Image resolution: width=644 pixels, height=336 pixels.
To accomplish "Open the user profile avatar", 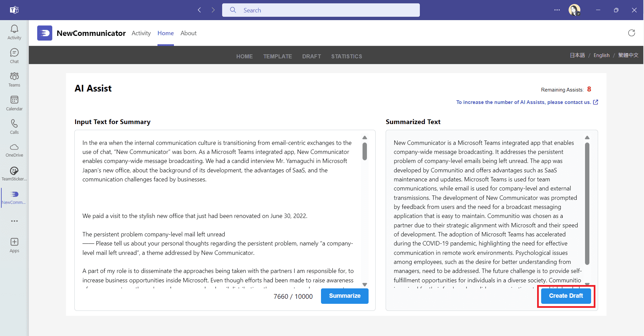I will 574,10.
